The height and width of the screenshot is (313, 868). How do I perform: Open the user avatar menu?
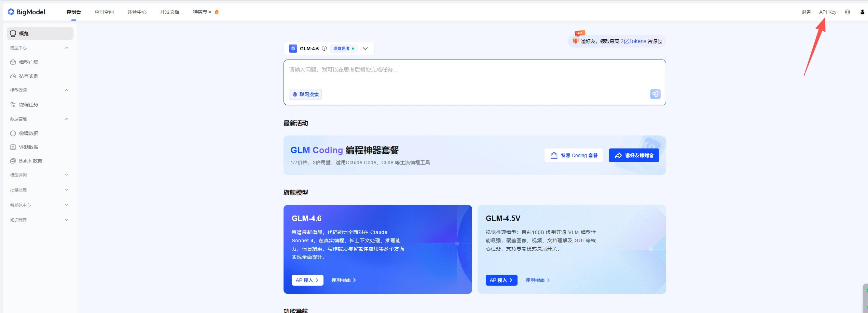click(862, 12)
